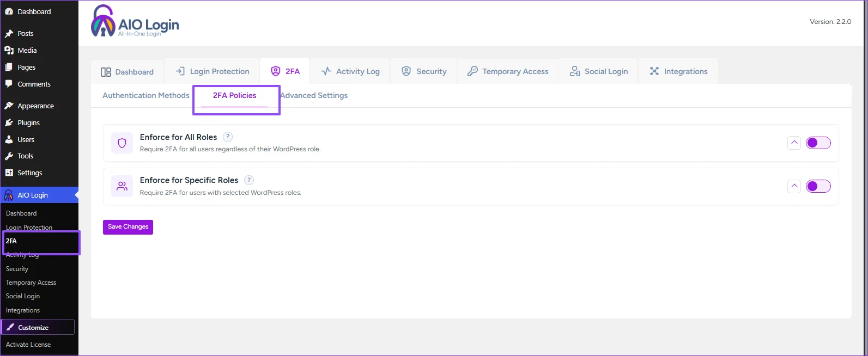The image size is (868, 356).
Task: Click the shield icon beside Enforce for All Roles
Action: [x=122, y=143]
